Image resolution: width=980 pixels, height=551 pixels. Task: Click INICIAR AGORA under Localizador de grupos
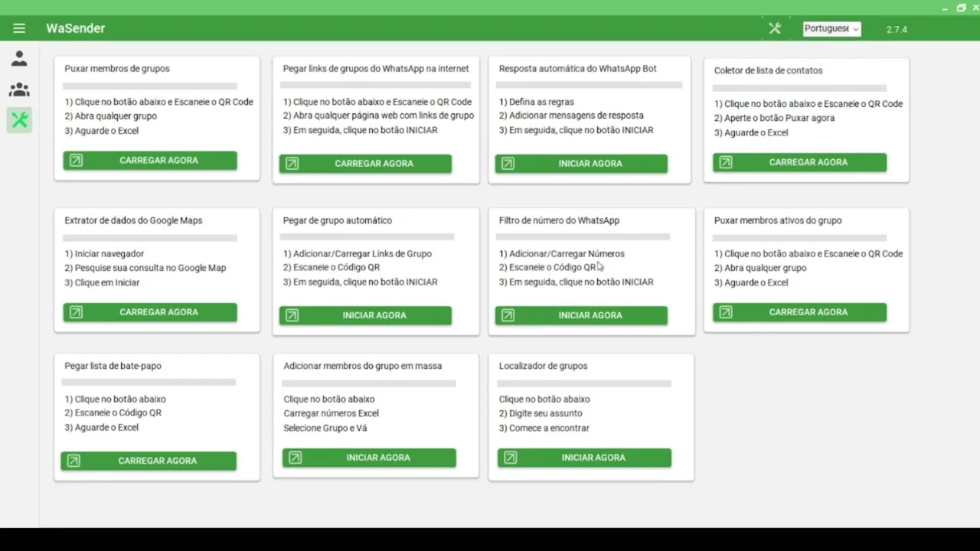click(584, 458)
